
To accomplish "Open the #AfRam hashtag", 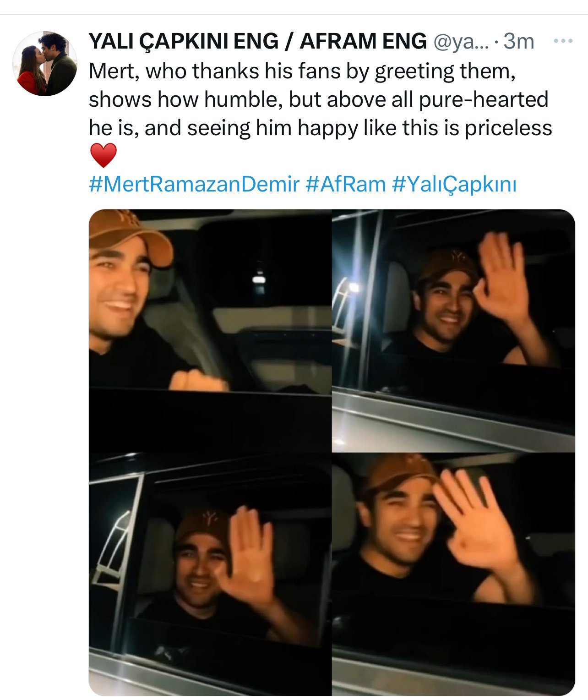I will pos(345,184).
